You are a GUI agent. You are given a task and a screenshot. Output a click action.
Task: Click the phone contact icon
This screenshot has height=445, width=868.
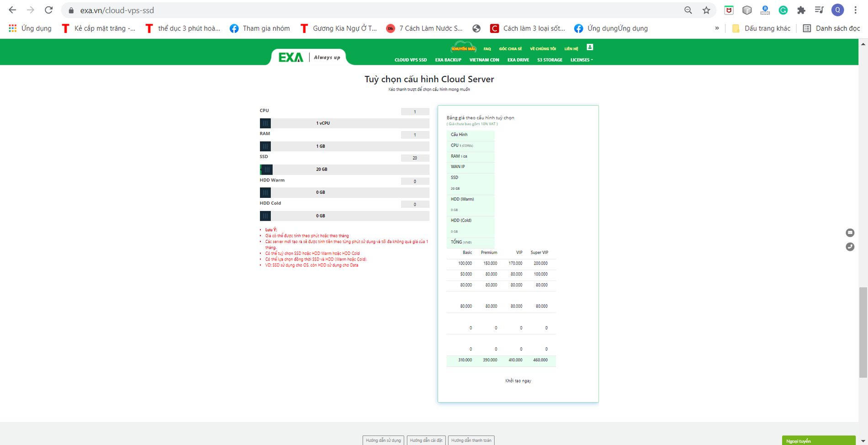point(850,247)
